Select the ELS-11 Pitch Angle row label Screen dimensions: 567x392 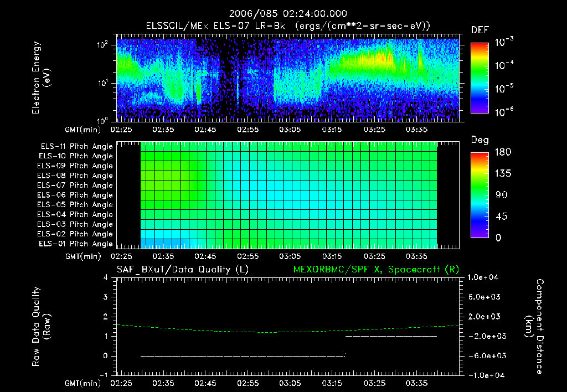(x=76, y=147)
